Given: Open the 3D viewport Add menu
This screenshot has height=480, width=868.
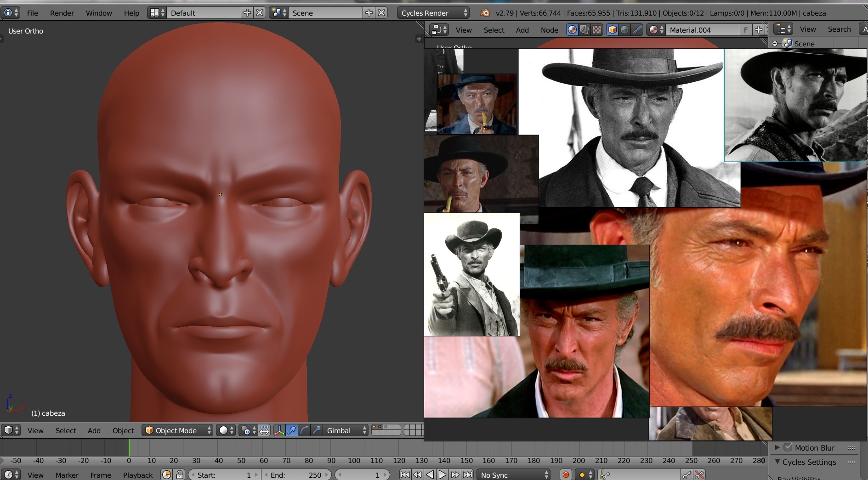Looking at the screenshot, I should (x=94, y=430).
